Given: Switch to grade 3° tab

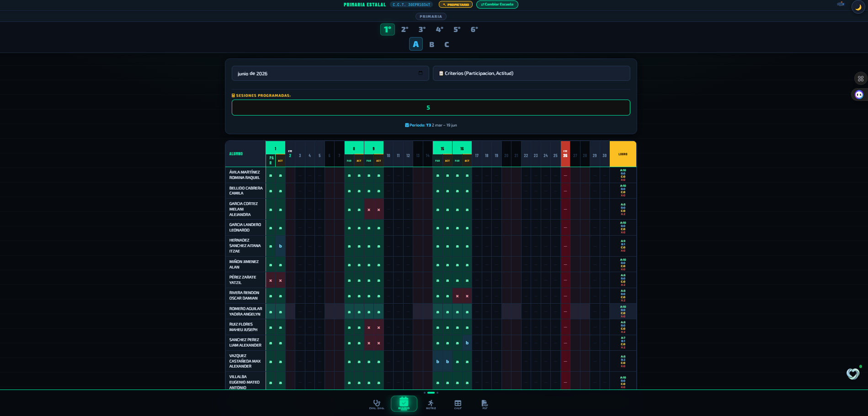Looking at the screenshot, I should [x=422, y=30].
